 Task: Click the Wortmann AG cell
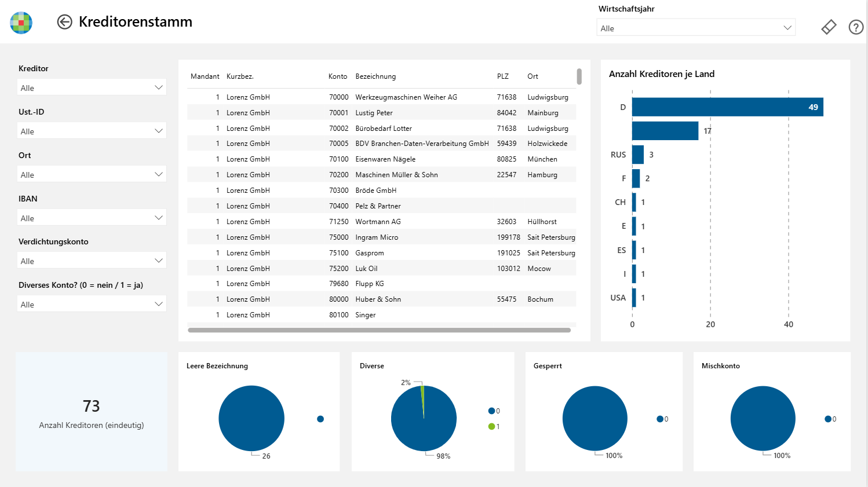378,222
